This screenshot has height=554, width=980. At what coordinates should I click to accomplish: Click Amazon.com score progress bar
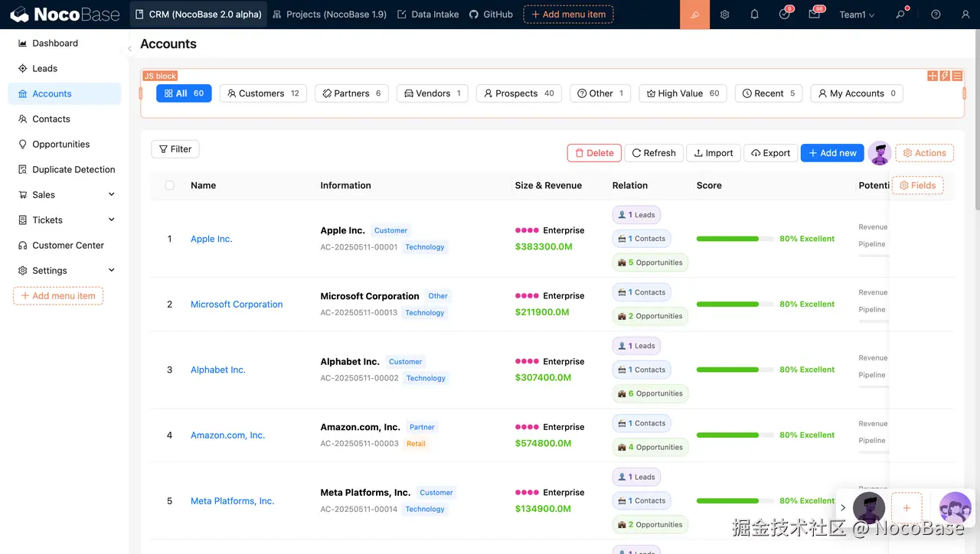735,435
